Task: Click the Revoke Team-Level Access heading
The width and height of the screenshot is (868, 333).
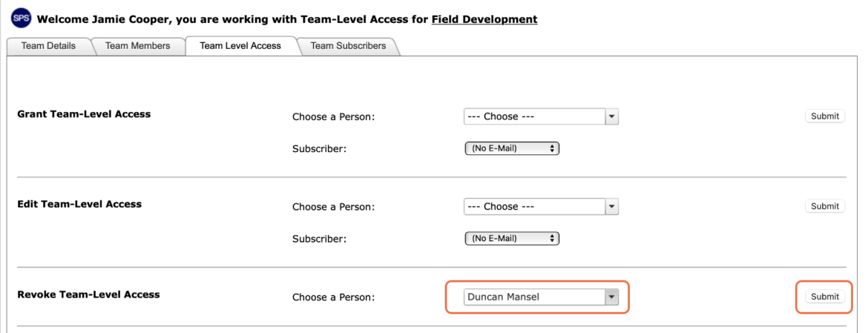Action: [88, 294]
